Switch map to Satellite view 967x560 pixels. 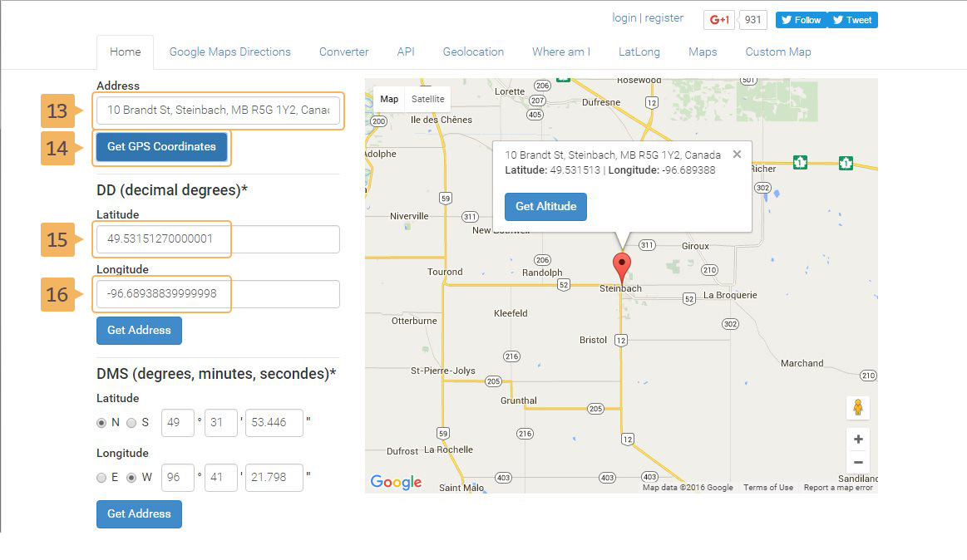coord(428,99)
